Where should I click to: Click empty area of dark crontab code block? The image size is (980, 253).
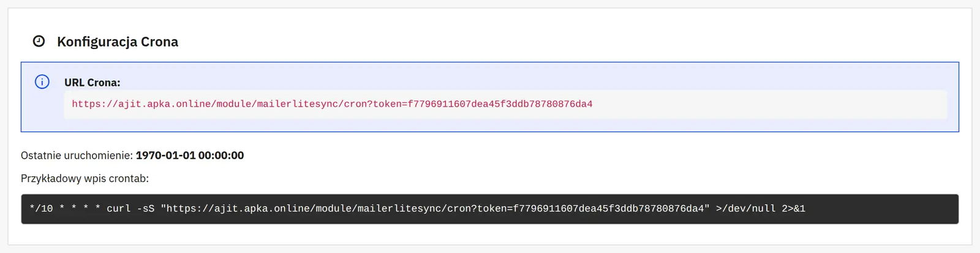click(882, 209)
